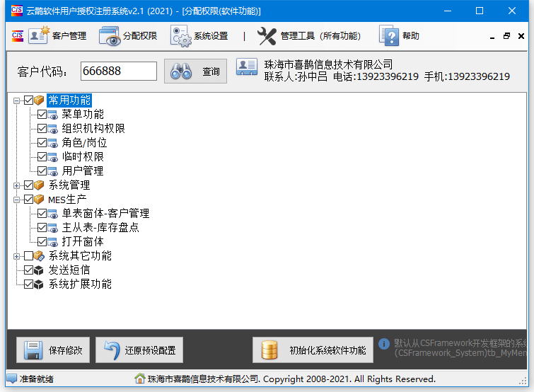Click the 客户代码 input field

[x=118, y=71]
